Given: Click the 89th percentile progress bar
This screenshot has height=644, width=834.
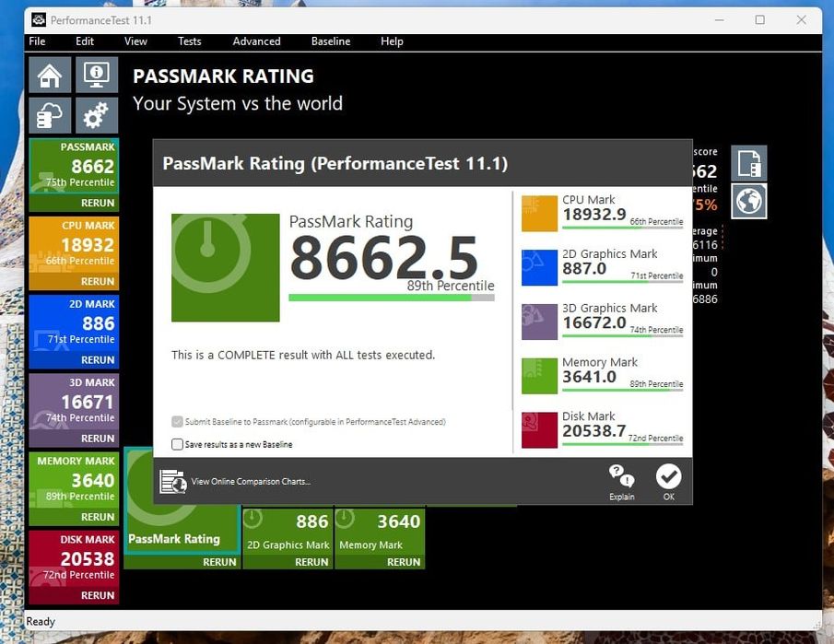Looking at the screenshot, I should click(x=392, y=298).
